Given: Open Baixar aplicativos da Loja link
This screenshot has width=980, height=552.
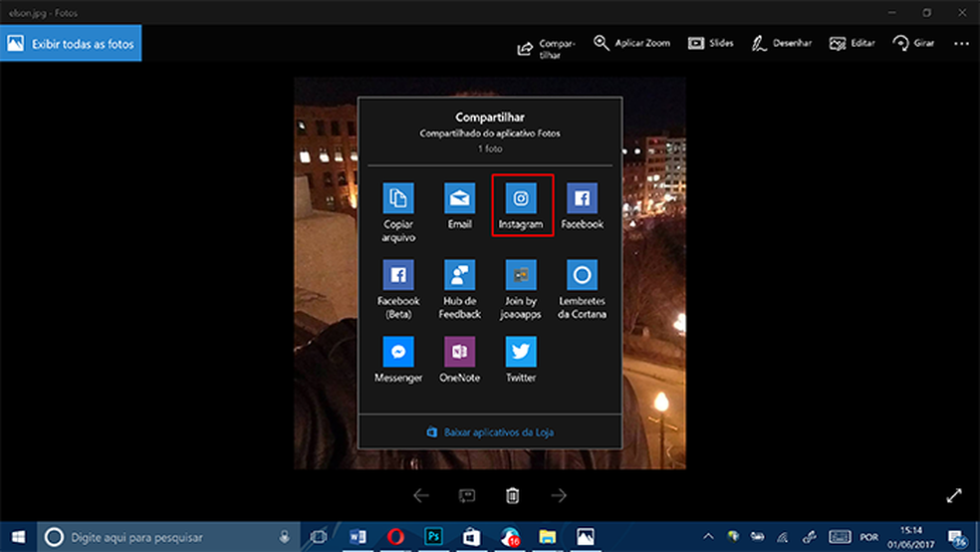Looking at the screenshot, I should [x=490, y=432].
